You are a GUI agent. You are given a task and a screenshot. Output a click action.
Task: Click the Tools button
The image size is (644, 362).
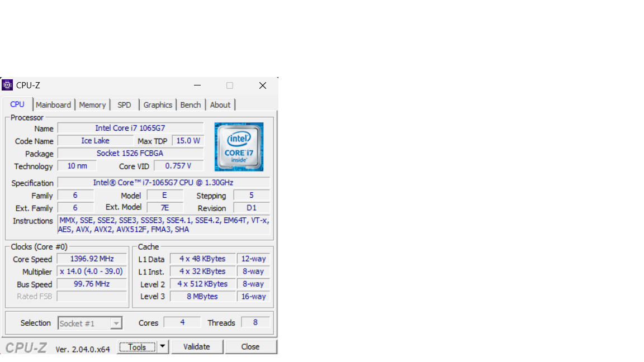click(x=137, y=347)
